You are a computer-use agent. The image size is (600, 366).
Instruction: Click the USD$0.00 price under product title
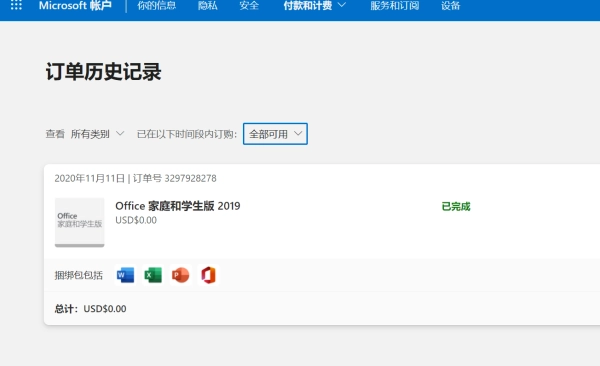(136, 220)
